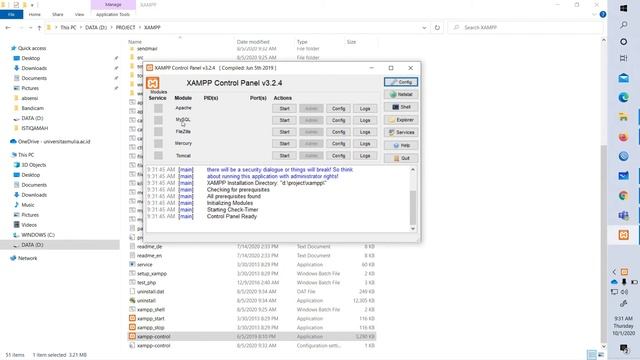Switch to the View ribbon tab
The width and height of the screenshot is (640, 360).
pyautogui.click(x=79, y=15)
